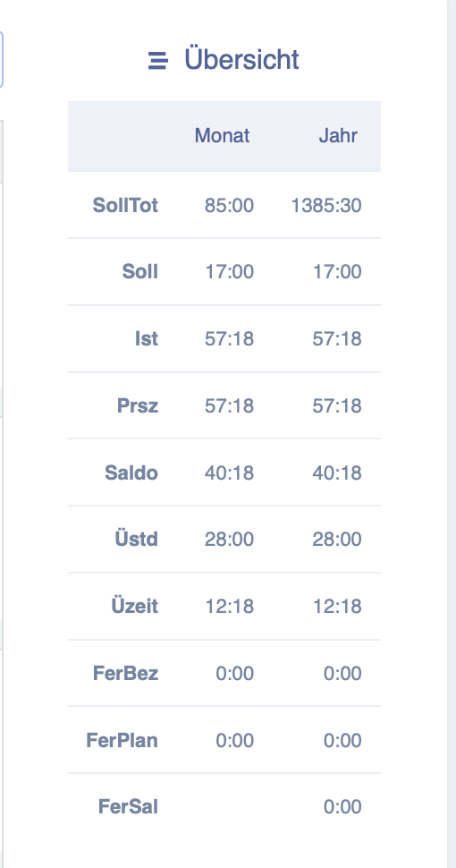Click the Üstd row label
456x868 pixels.
137,540
